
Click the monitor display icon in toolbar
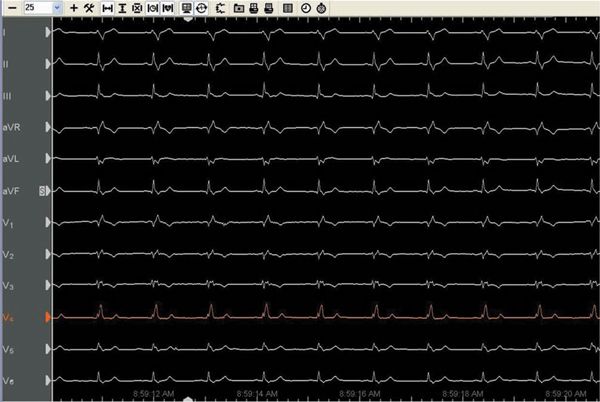pyautogui.click(x=187, y=7)
